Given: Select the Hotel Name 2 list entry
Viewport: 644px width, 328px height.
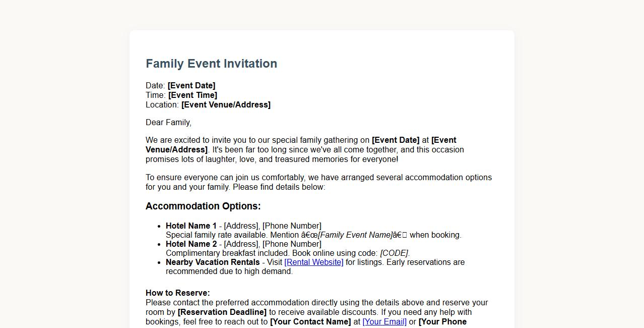Looking at the screenshot, I should coord(191,244).
